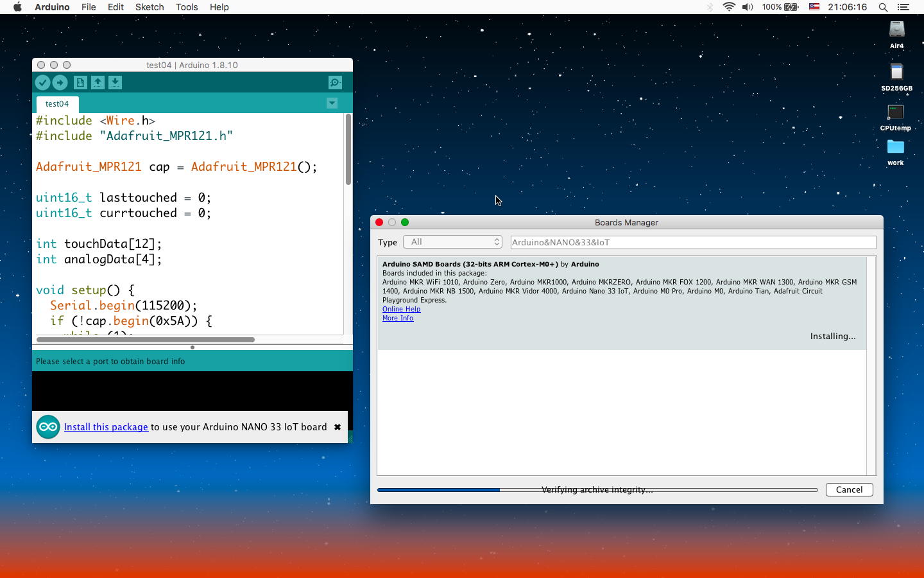
Task: Cancel the board installation
Action: tap(849, 489)
